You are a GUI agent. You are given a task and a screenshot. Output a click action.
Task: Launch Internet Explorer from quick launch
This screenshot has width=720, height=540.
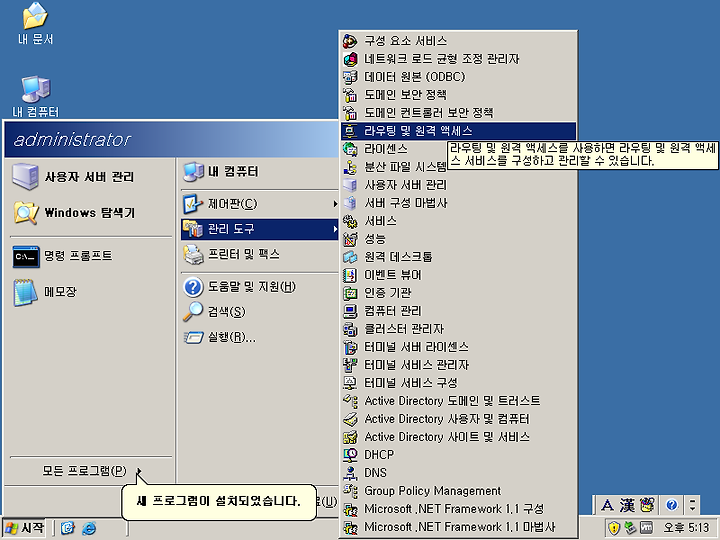point(89,528)
